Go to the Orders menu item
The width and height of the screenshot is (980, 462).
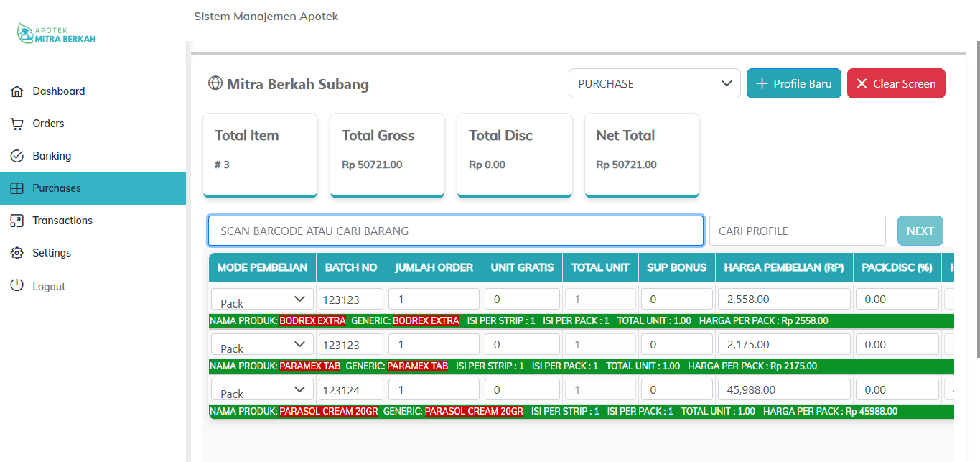(48, 124)
